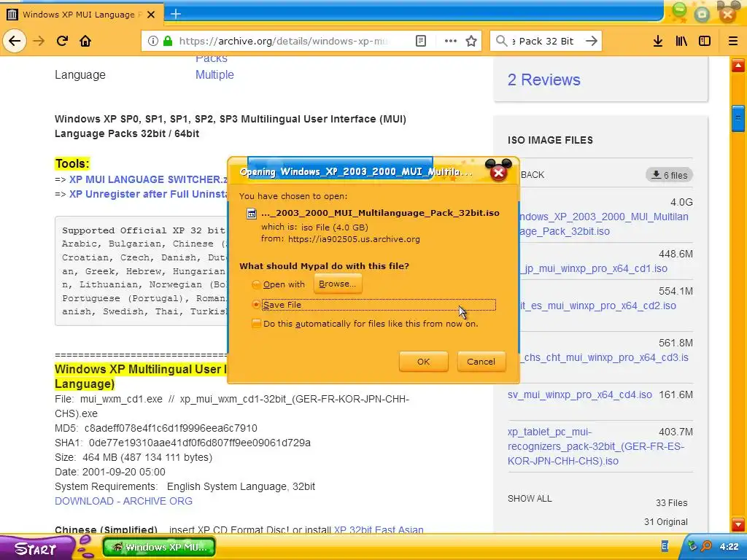Close the Opening dialog with red X
747x560 pixels.
[499, 172]
